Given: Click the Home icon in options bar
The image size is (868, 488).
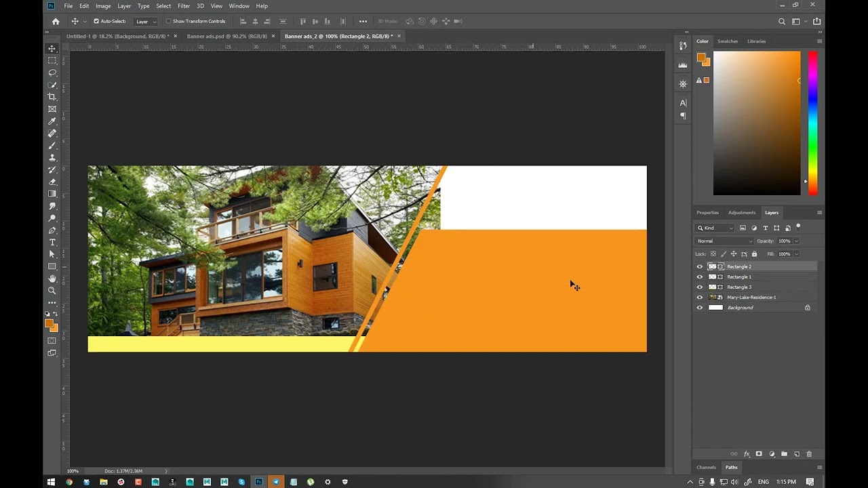Looking at the screenshot, I should pyautogui.click(x=56, y=21).
